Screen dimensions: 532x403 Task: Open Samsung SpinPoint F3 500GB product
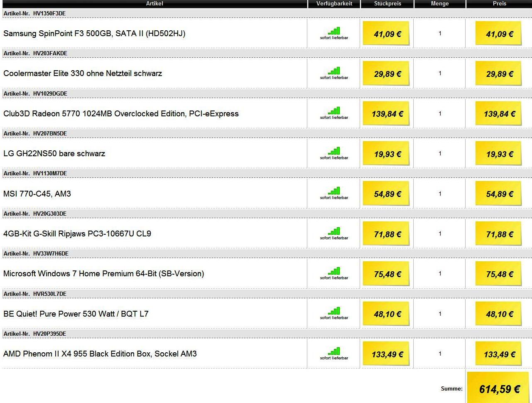tap(94, 34)
